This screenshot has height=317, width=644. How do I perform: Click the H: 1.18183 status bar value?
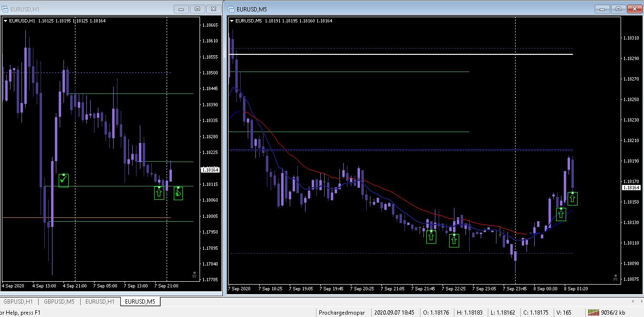pyautogui.click(x=470, y=313)
